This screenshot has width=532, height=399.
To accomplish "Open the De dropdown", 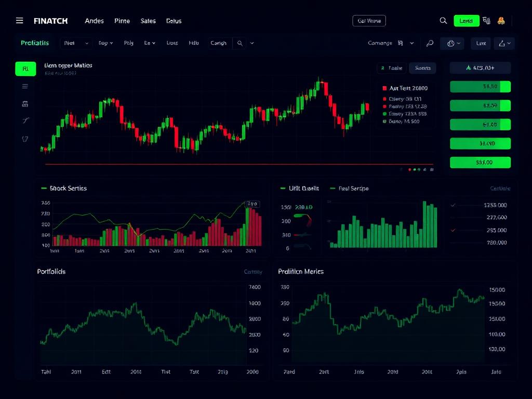I will (x=150, y=43).
